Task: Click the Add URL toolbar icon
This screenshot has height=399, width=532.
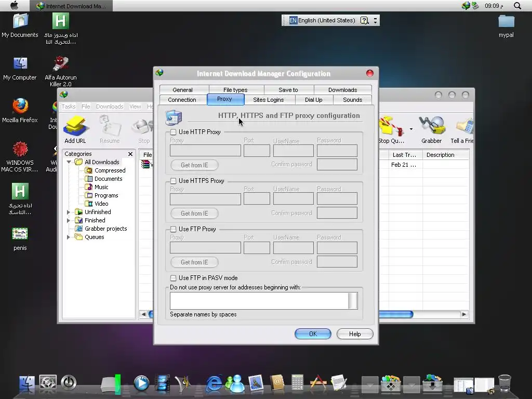Action: point(75,129)
